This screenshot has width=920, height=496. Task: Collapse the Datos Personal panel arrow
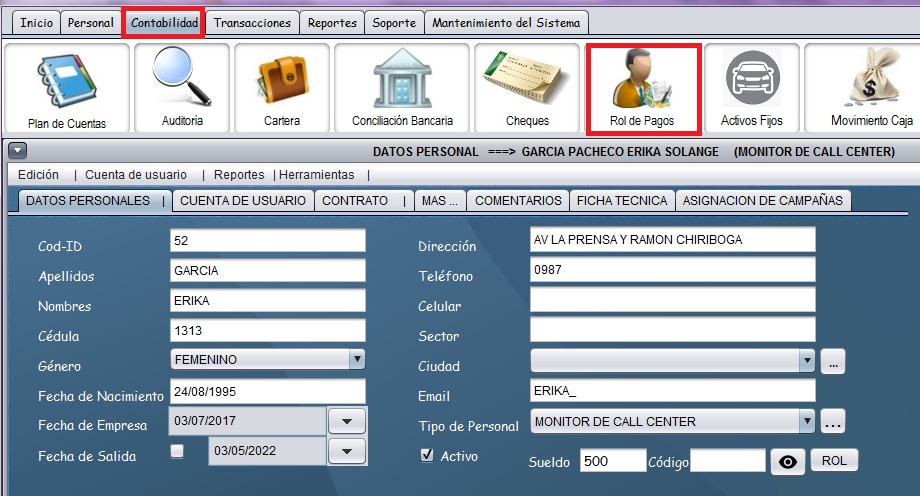(17, 151)
